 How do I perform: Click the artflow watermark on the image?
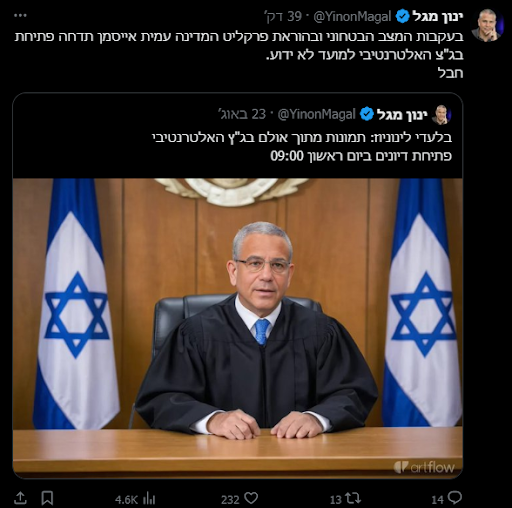point(424,467)
